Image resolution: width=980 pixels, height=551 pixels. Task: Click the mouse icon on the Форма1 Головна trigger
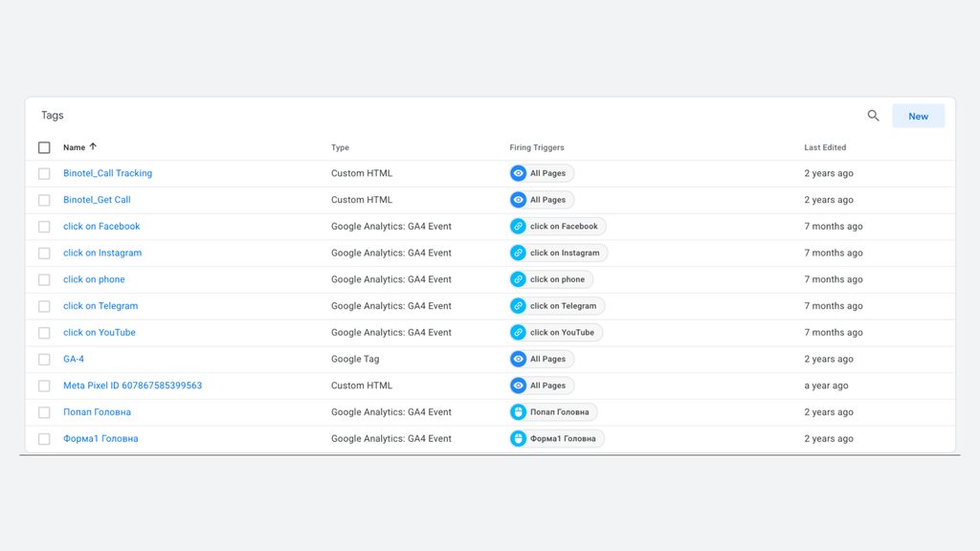click(x=518, y=438)
